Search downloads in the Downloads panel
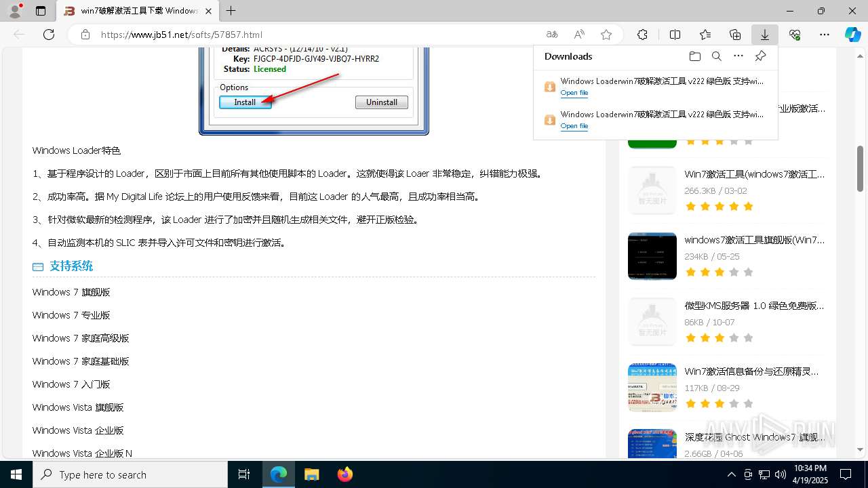Screen dimensions: 868x488 (x=716, y=56)
